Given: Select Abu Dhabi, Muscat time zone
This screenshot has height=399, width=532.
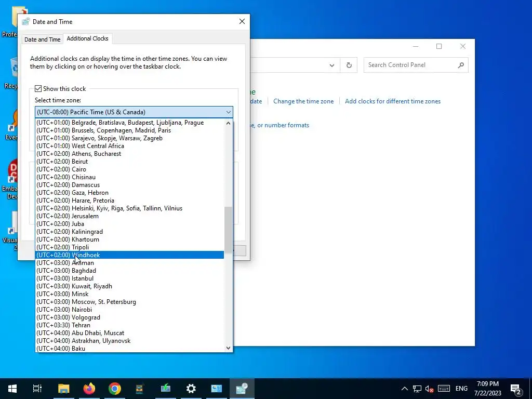Looking at the screenshot, I should [x=129, y=333].
